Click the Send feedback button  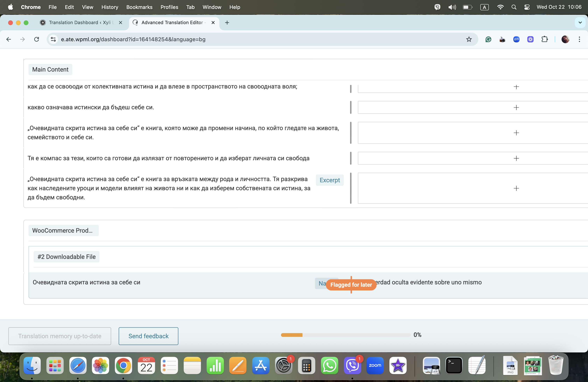[149, 336]
